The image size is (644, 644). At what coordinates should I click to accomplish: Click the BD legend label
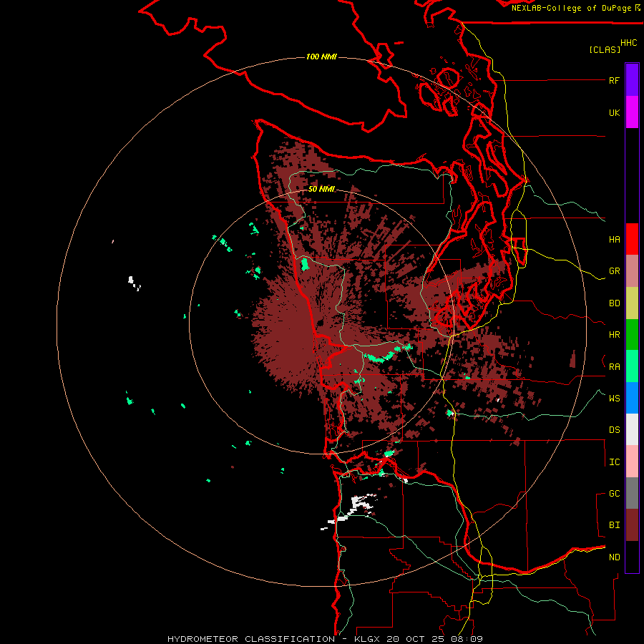pos(614,303)
